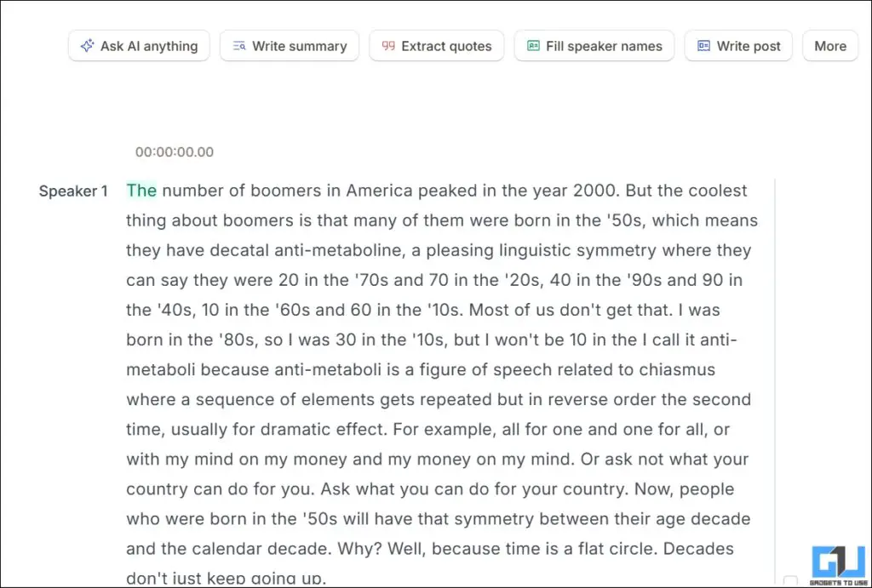The height and width of the screenshot is (588, 872).
Task: Click the word anti-metaboline in the transcript
Action: (337, 250)
